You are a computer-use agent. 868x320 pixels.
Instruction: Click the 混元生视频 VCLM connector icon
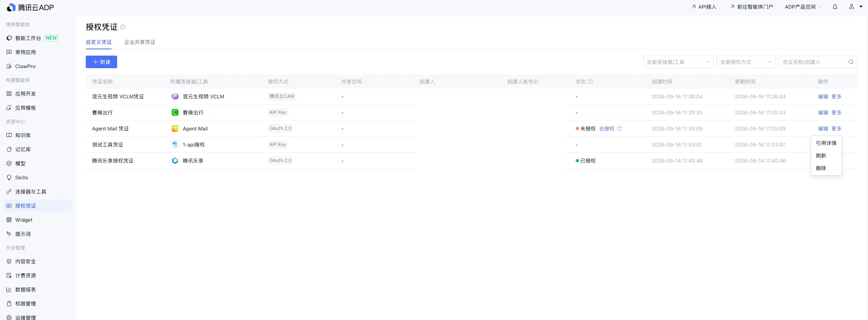(175, 96)
